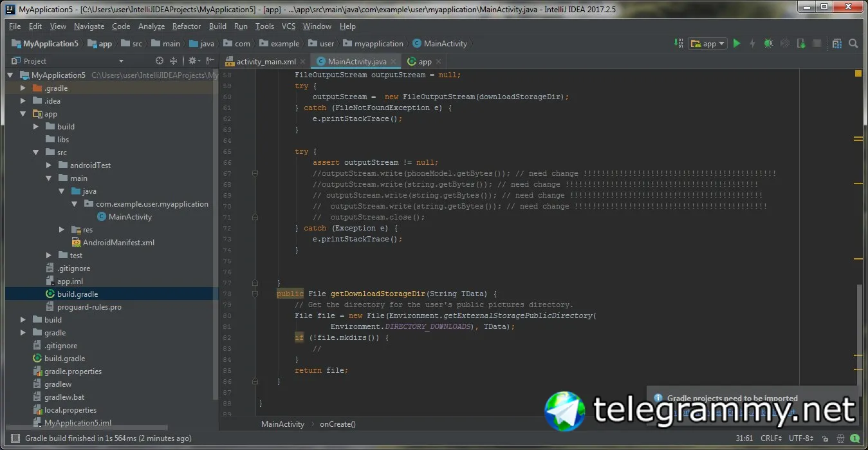Switch to activity_main.xml tab
Viewport: 868px width, 450px height.
coord(266,62)
